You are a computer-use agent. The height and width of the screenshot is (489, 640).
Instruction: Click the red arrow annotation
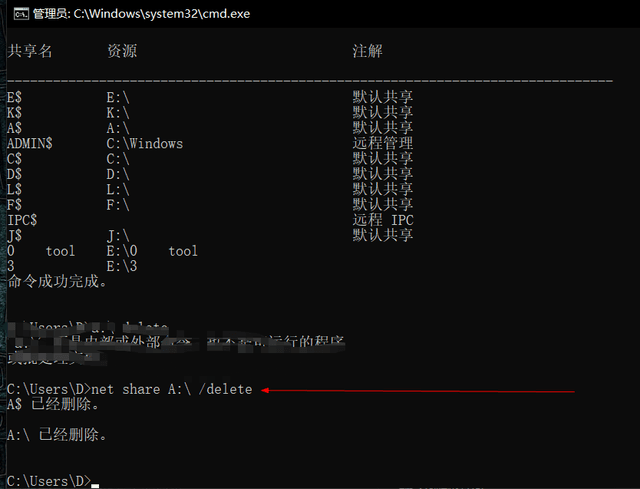coord(418,391)
